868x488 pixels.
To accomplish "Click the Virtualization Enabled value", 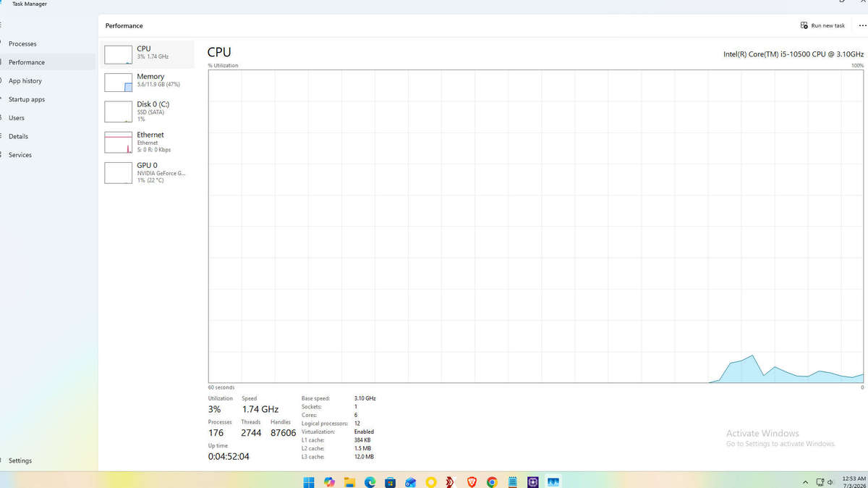I will click(364, 432).
